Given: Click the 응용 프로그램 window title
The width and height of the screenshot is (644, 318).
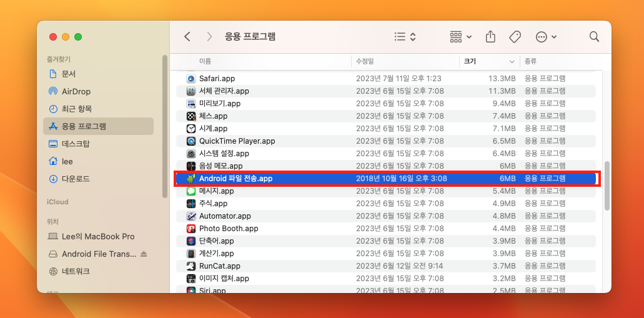Looking at the screenshot, I should [250, 37].
